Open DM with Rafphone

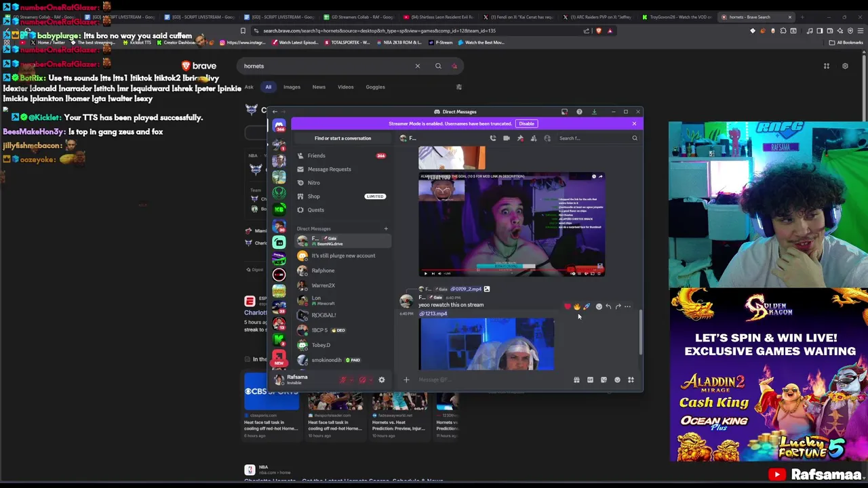point(342,270)
